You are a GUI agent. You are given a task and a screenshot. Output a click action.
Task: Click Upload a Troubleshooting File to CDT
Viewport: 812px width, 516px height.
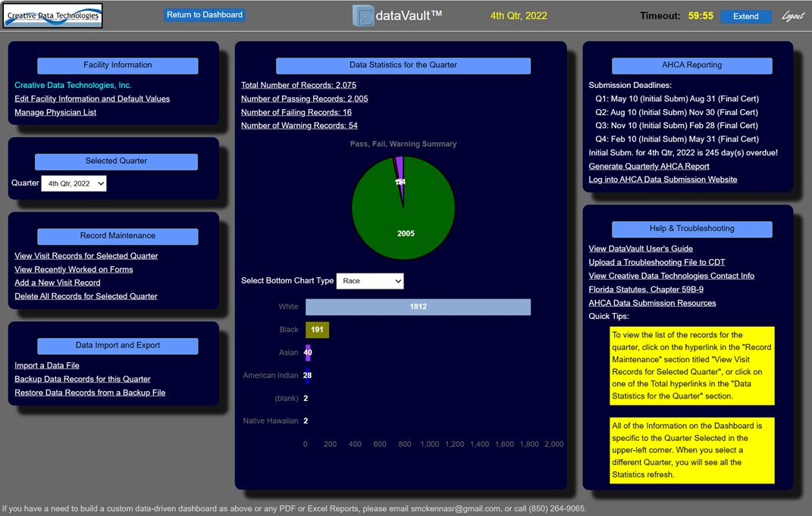pos(657,262)
